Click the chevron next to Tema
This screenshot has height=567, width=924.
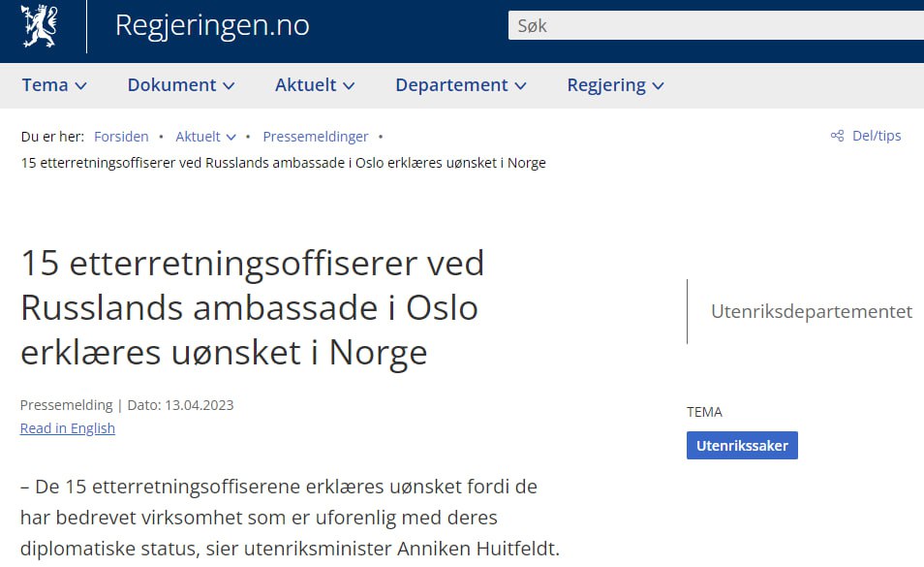[80, 86]
